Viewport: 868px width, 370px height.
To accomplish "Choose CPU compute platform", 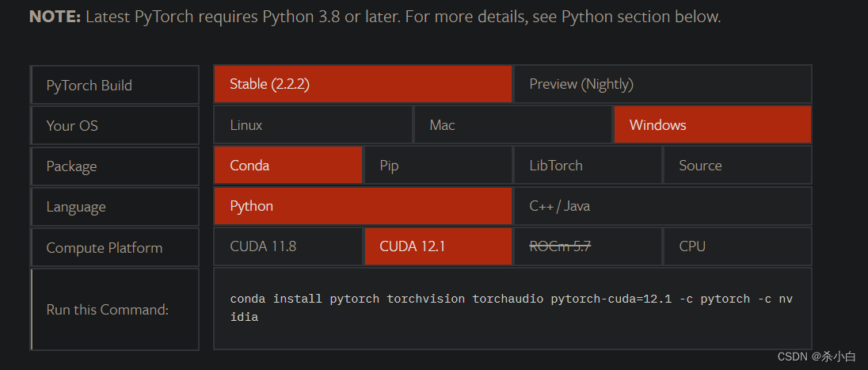I will pyautogui.click(x=737, y=246).
